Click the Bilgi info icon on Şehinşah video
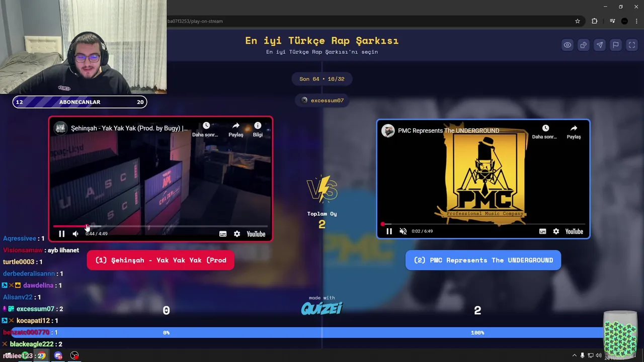Viewport: 644px width, 362px height. 258,130
